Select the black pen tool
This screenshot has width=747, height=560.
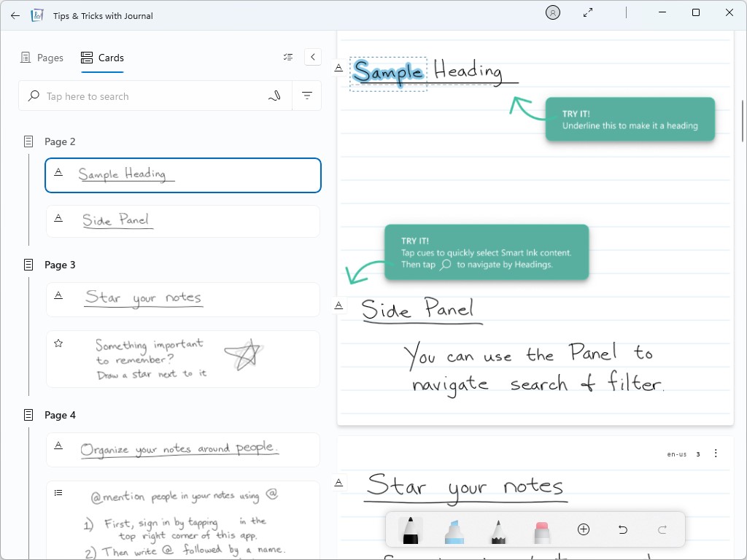tap(410, 529)
